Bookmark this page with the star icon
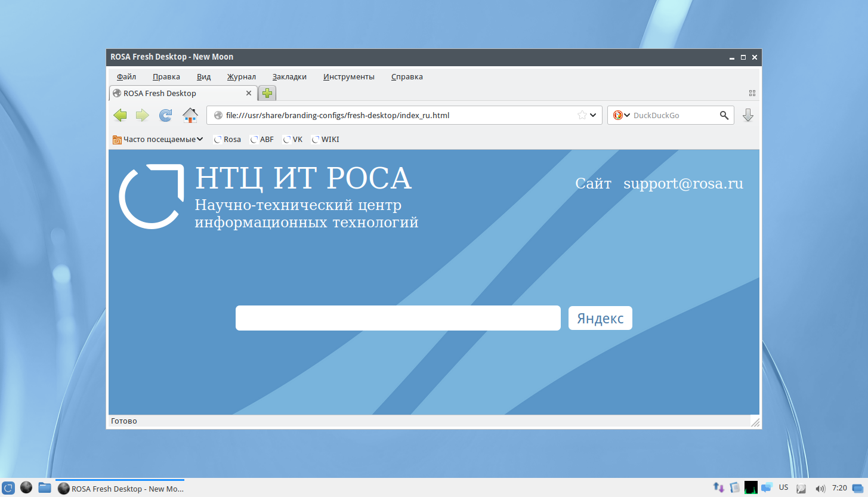The image size is (868, 497). click(582, 115)
